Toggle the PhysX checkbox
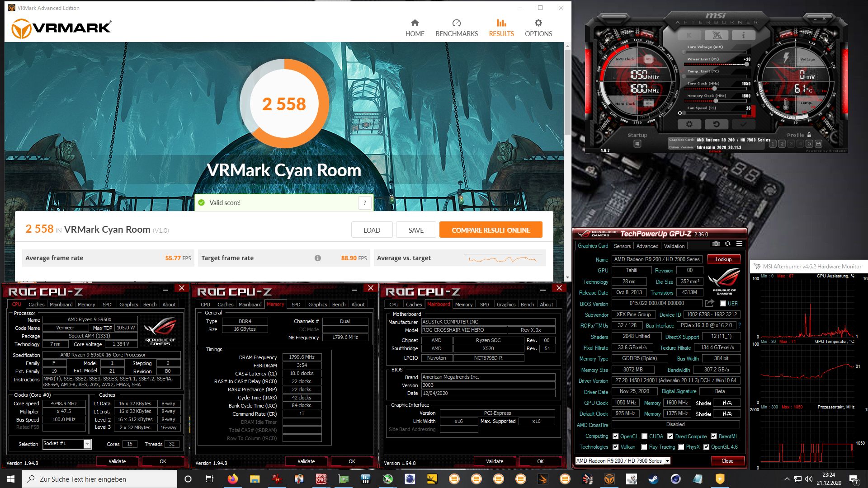 [x=681, y=447]
